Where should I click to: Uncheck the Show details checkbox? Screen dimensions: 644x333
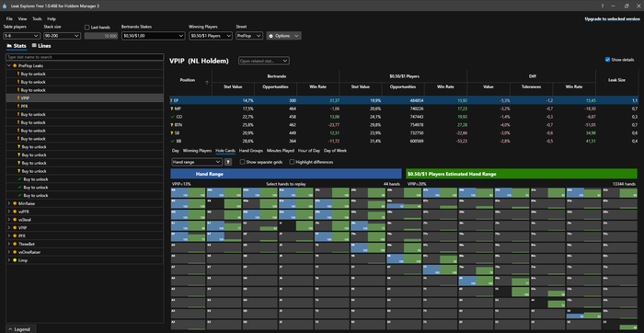point(607,60)
